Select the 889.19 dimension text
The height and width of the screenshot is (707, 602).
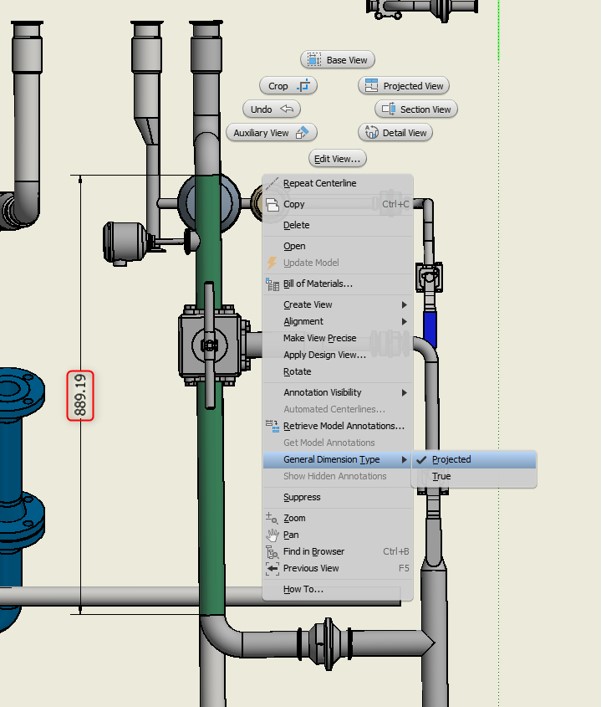(80, 395)
